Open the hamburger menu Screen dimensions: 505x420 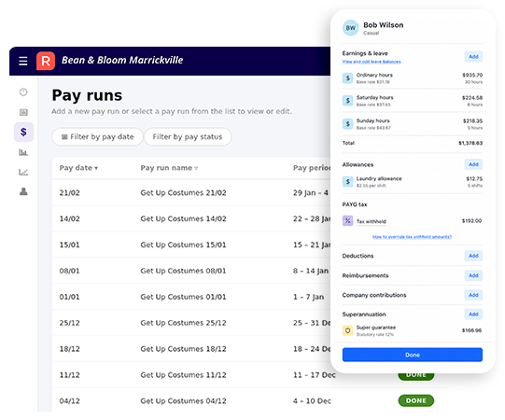click(22, 61)
